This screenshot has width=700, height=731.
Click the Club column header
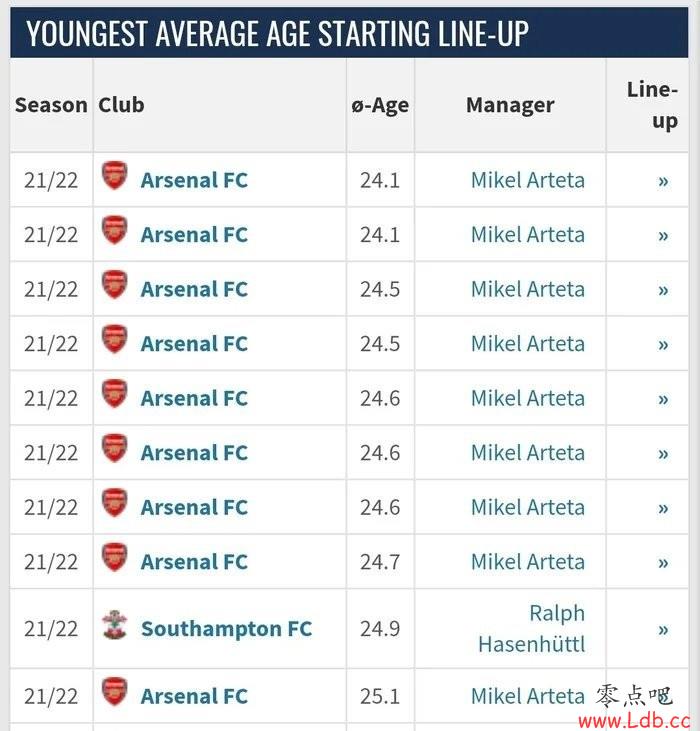coord(121,105)
